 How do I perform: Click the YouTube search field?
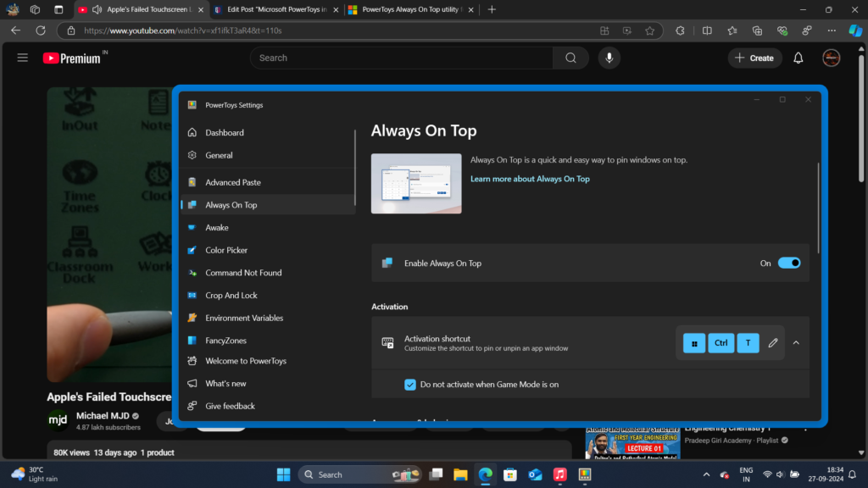click(x=401, y=58)
